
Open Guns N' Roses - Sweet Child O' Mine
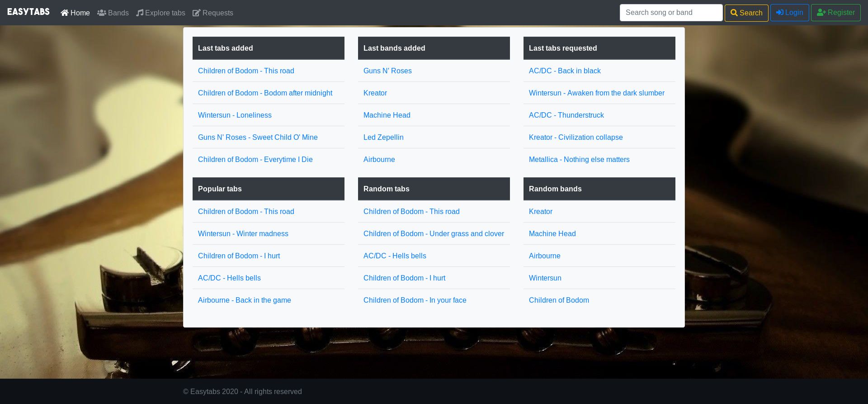258,137
